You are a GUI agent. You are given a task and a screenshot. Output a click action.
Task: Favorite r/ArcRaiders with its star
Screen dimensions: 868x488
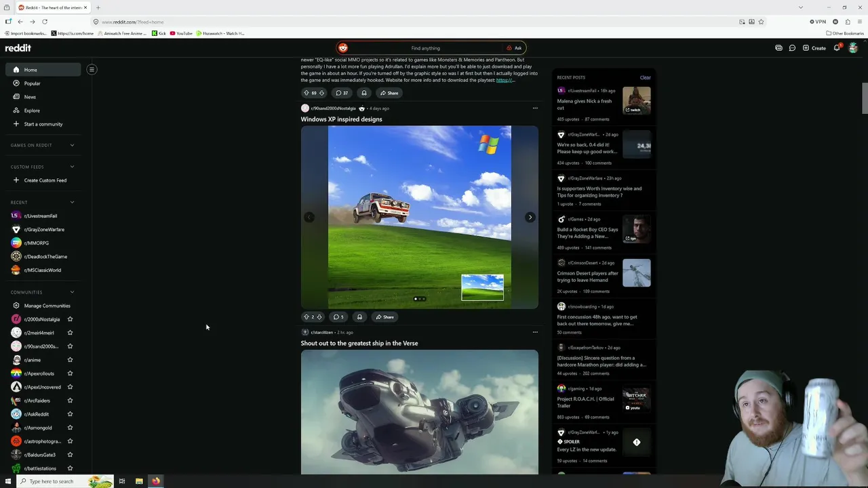coord(70,401)
